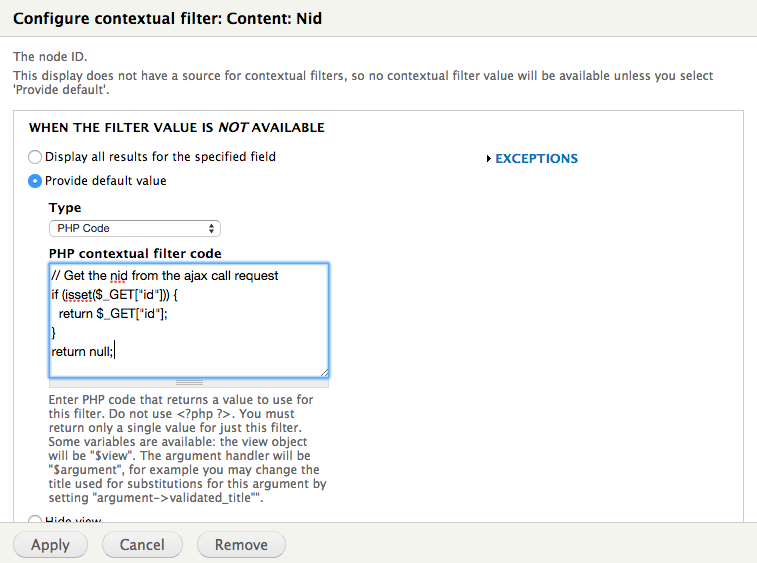Click the textarea's bottom-right resize corner handle
This screenshot has width=757, height=563.
tap(324, 372)
